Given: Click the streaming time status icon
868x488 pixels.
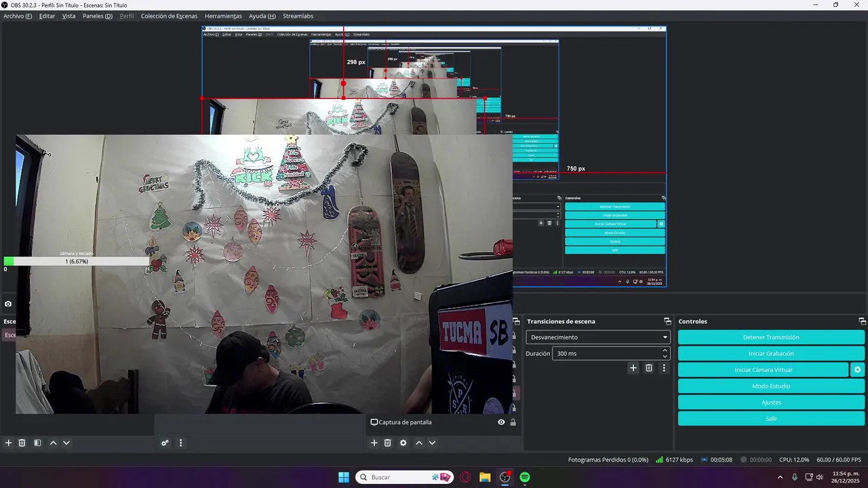Looking at the screenshot, I should tap(705, 460).
